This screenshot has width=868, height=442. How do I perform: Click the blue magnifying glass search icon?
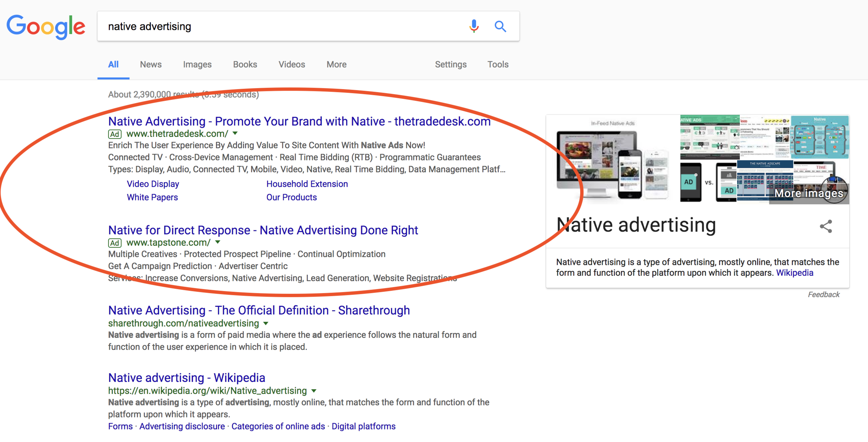point(500,26)
